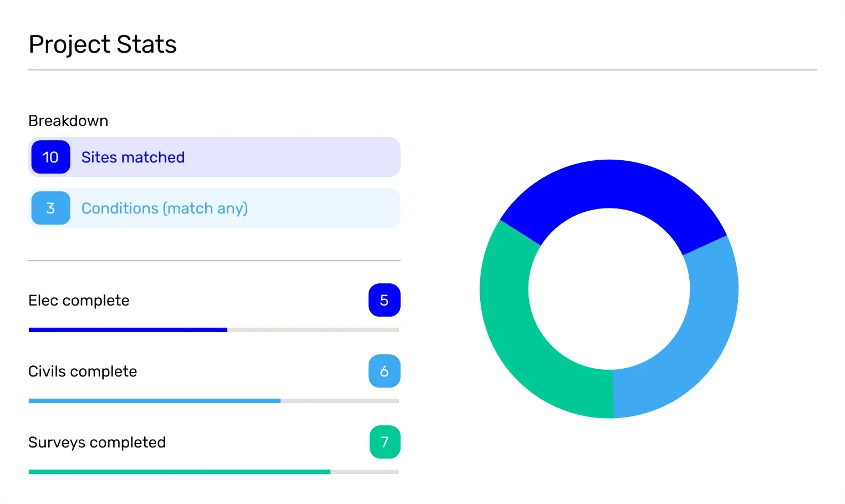Screen dimensions: 845x504
Task: Click the Breakdown section label
Action: pos(68,121)
